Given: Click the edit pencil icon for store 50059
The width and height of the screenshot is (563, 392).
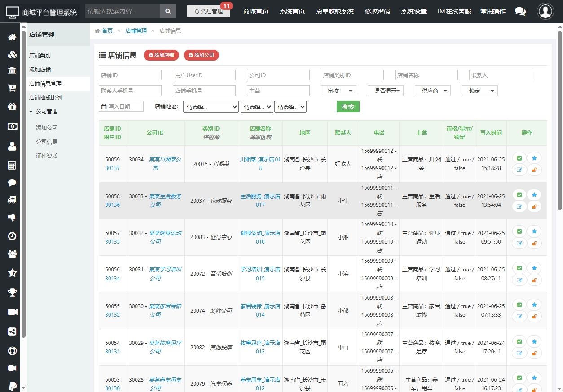Looking at the screenshot, I should (x=519, y=170).
